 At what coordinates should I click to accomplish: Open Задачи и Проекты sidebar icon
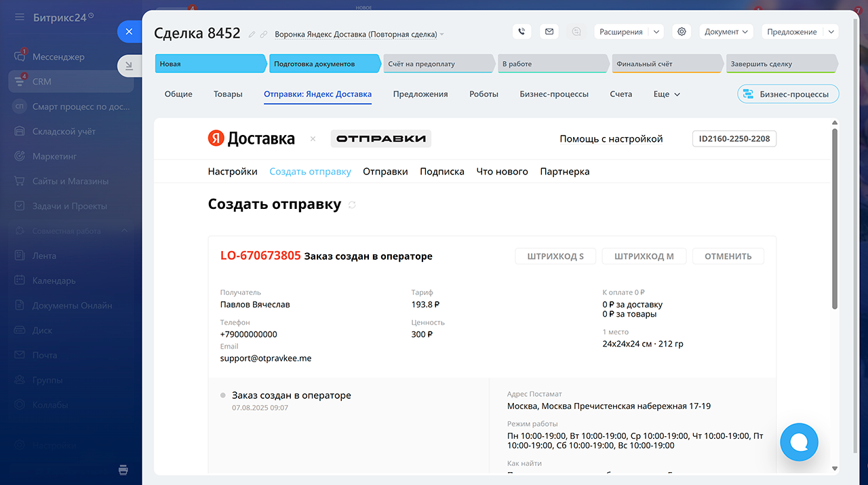pyautogui.click(x=20, y=206)
